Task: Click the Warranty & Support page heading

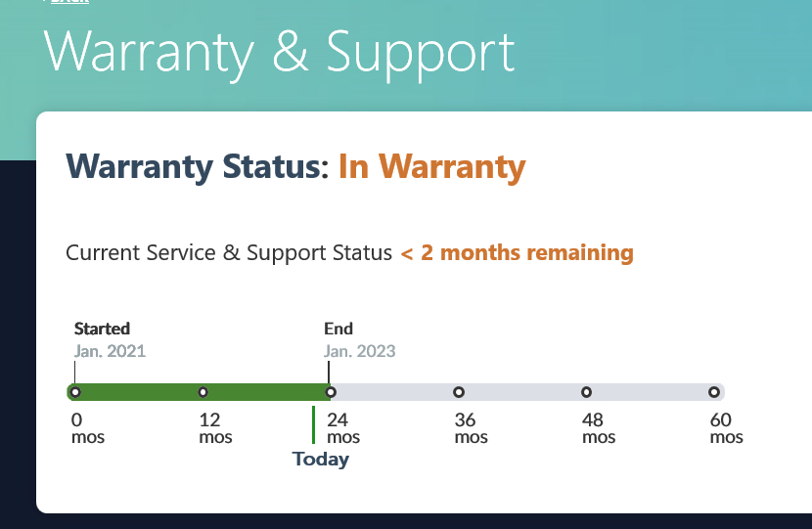Action: 280,53
